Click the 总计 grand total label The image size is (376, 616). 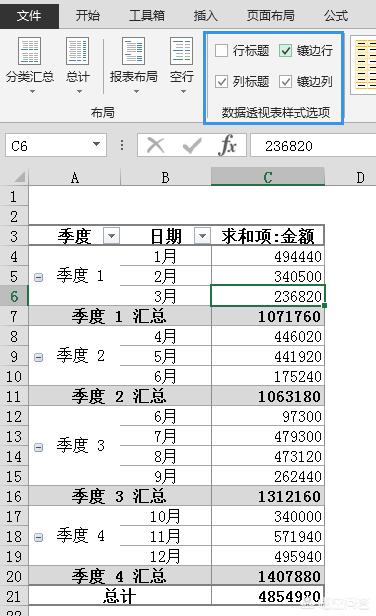point(119,596)
